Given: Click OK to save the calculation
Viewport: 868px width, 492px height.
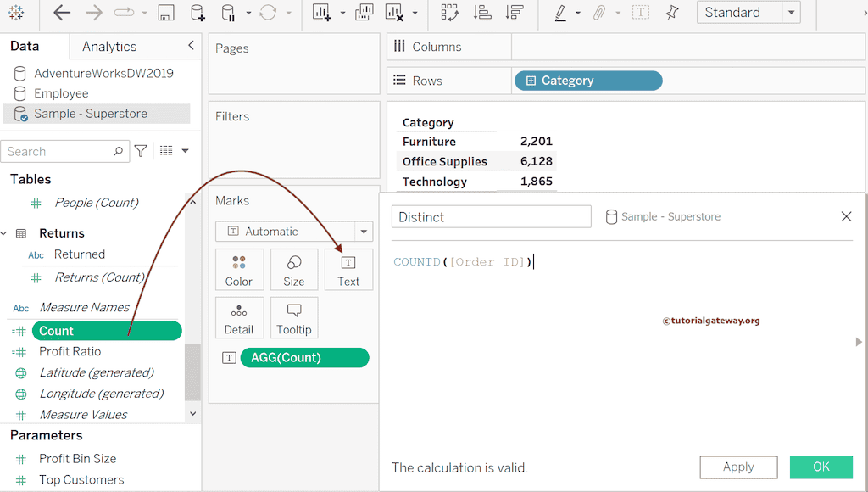Looking at the screenshot, I should [821, 467].
